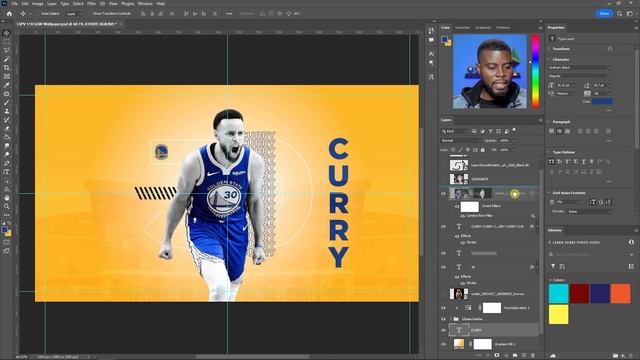Screen dimensions: 640x360
Task: Collapse the Colors section in Libraries
Action: (x=550, y=280)
